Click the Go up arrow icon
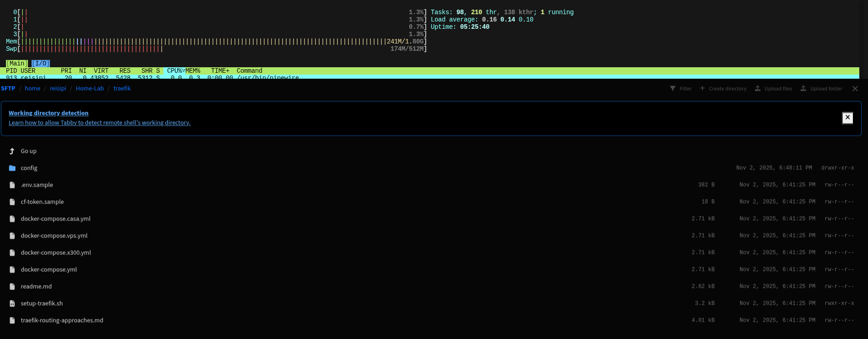Image resolution: width=868 pixels, height=339 pixels. click(12, 151)
